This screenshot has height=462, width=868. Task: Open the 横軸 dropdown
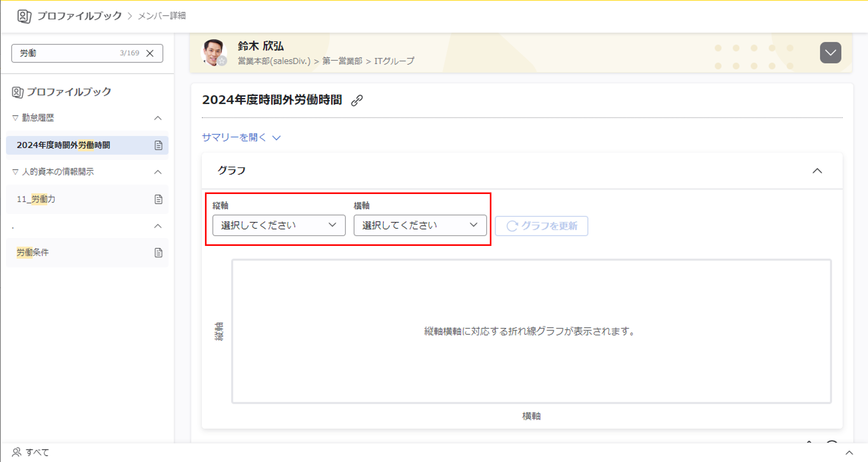[x=420, y=225]
